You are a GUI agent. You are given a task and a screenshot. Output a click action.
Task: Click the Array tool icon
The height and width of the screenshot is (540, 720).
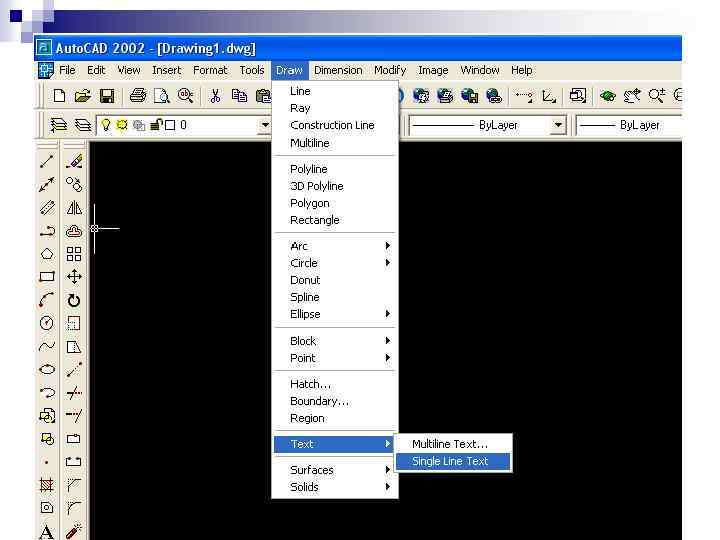click(x=74, y=254)
